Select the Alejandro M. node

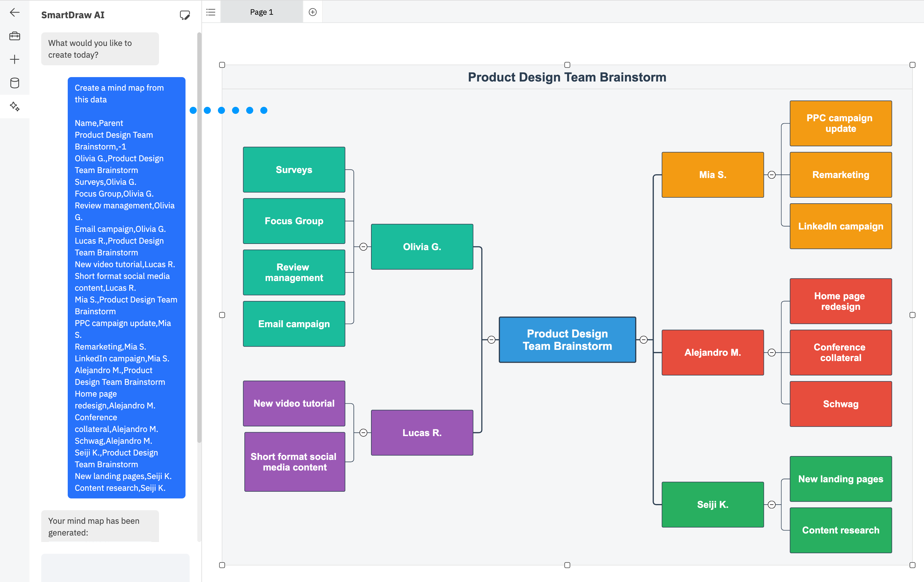pos(713,353)
